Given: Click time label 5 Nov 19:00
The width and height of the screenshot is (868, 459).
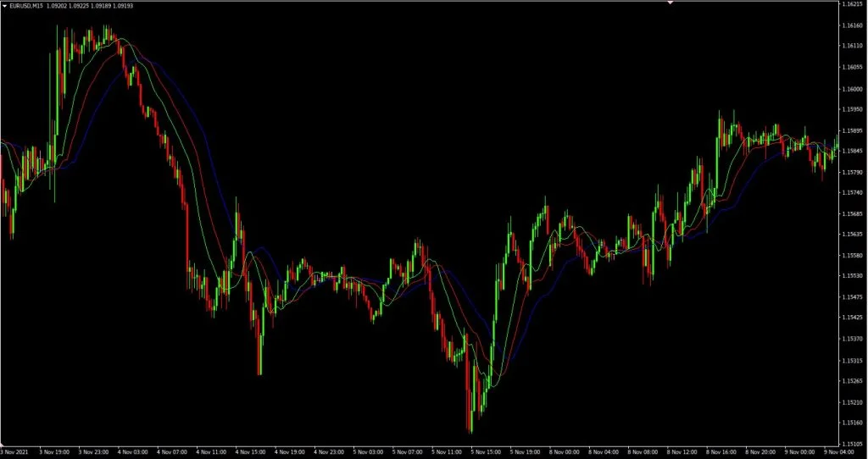Looking at the screenshot, I should (526, 452).
